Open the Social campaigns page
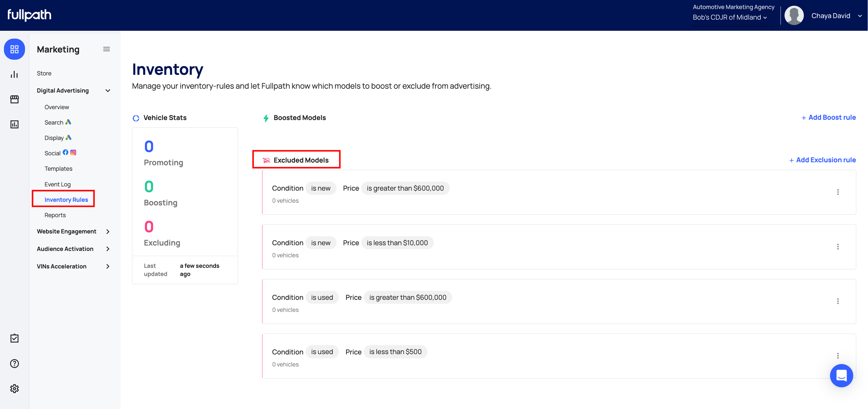 click(x=60, y=153)
